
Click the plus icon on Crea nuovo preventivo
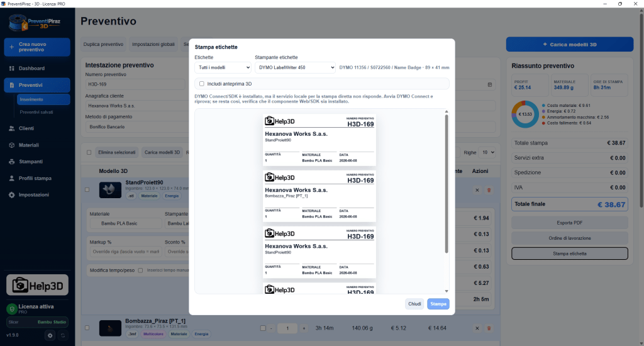(11, 47)
